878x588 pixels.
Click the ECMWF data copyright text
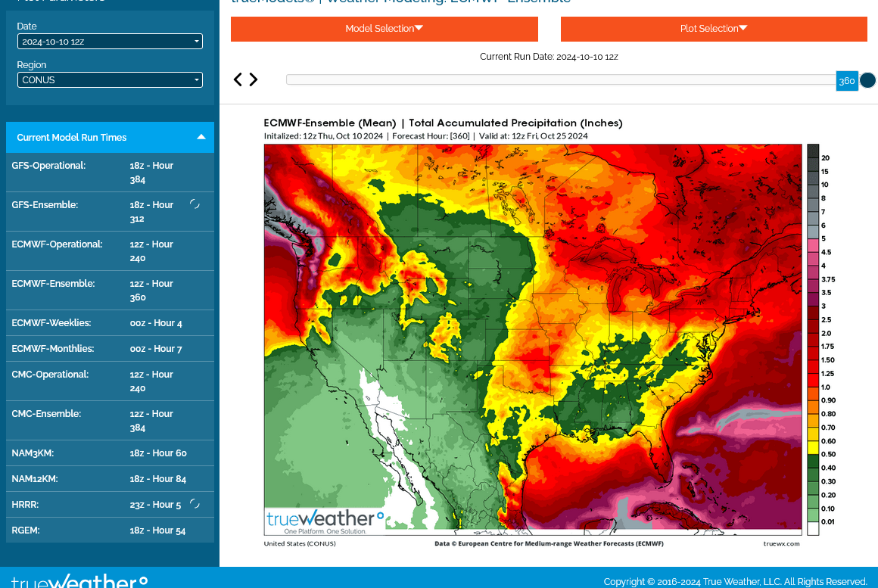click(x=549, y=543)
